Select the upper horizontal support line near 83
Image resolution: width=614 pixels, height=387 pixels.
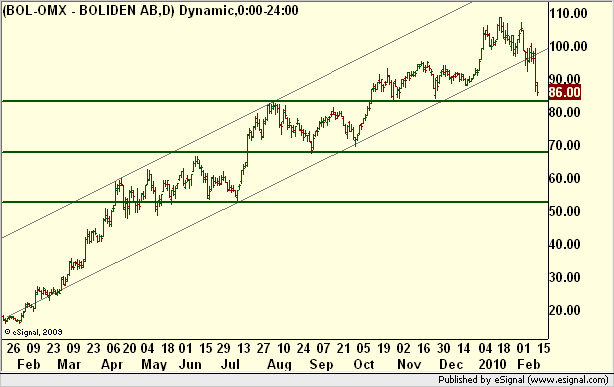[274, 101]
